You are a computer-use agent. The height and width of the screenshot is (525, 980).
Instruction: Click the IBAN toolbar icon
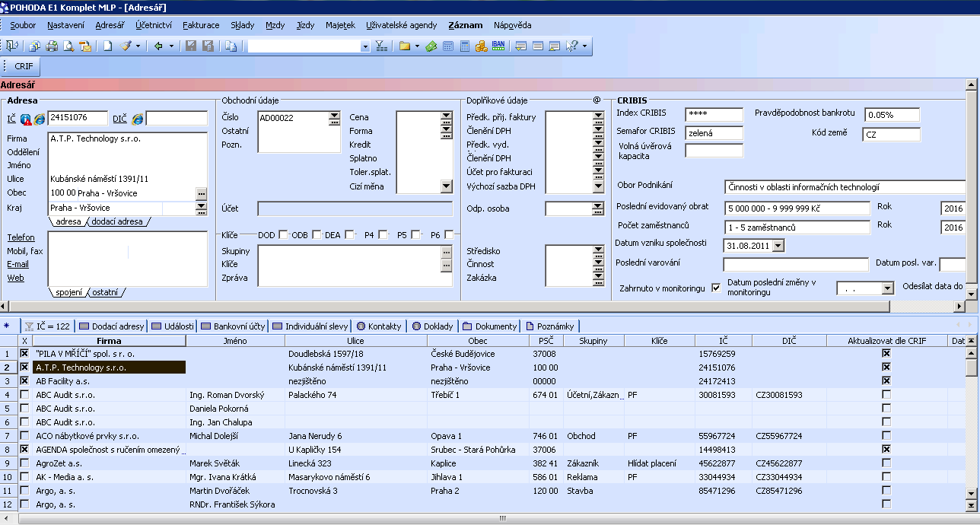coord(498,46)
